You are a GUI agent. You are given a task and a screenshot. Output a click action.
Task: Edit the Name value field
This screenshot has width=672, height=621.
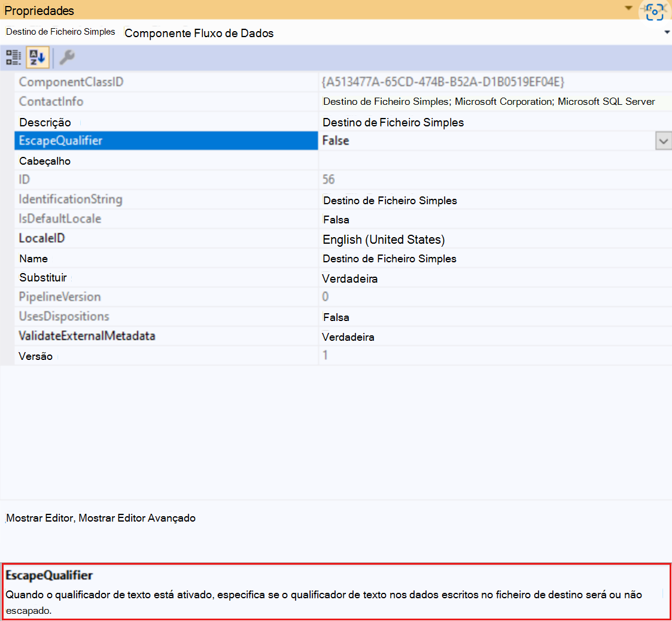(495, 259)
